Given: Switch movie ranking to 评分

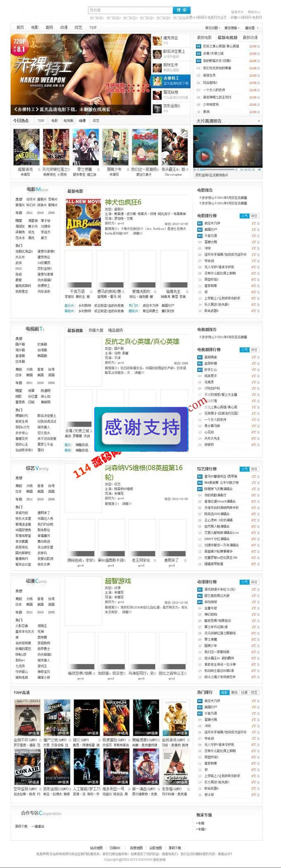Looking at the screenshot, I should (x=254, y=216).
